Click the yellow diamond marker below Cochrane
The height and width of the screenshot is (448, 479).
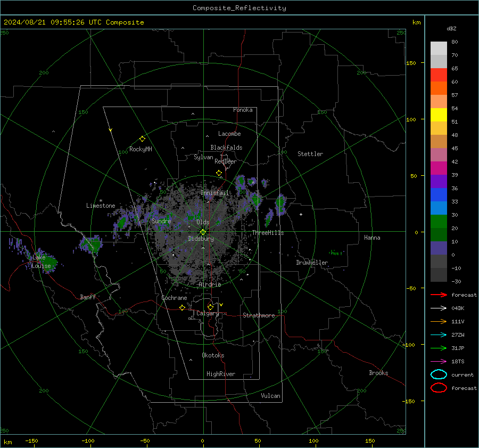(183, 308)
